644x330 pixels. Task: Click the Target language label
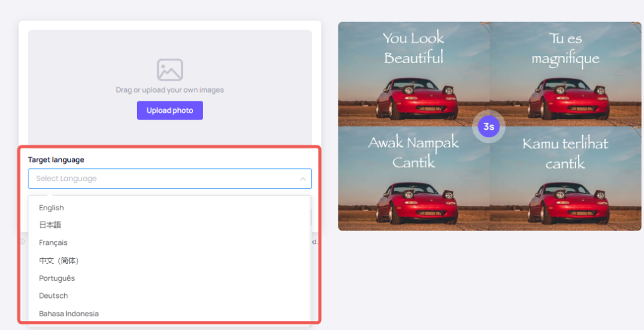(x=56, y=160)
